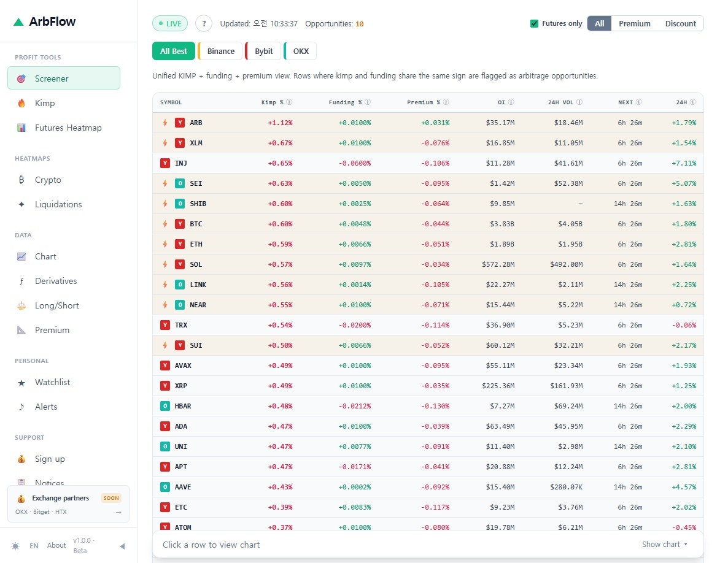Sort by Kimp % column header
Screen dimensions: 728x563
[x=272, y=102]
